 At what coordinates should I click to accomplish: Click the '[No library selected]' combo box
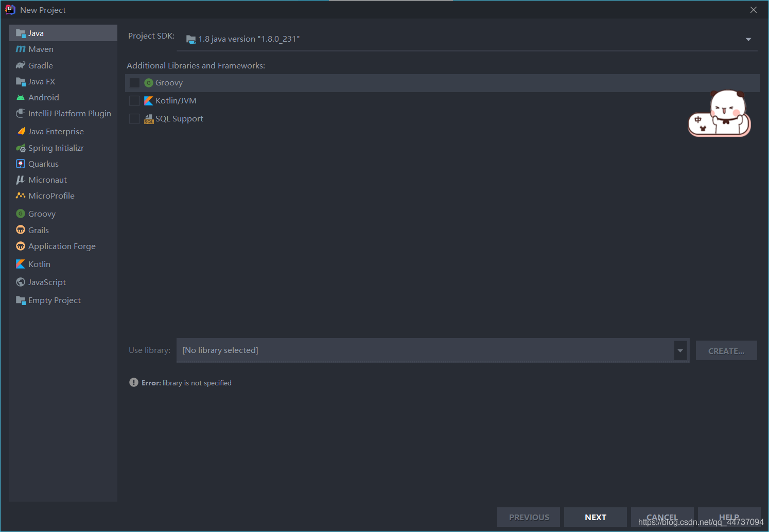coord(432,350)
